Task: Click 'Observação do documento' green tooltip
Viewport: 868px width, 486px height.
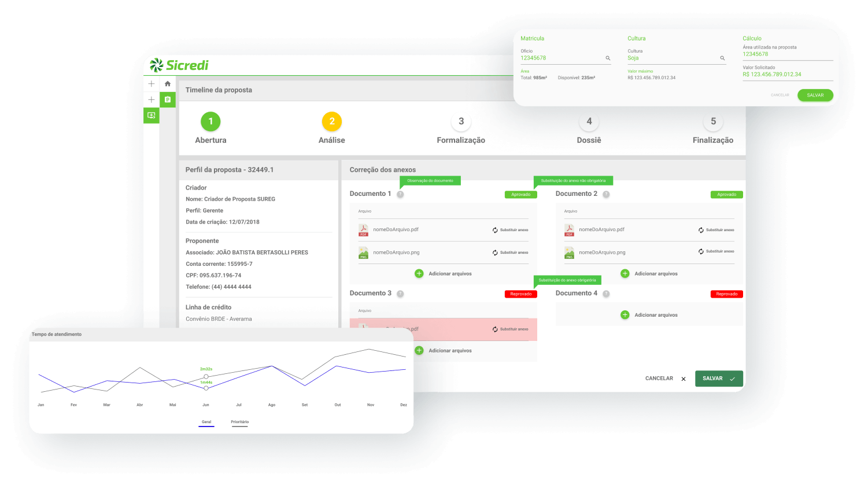Action: (430, 181)
